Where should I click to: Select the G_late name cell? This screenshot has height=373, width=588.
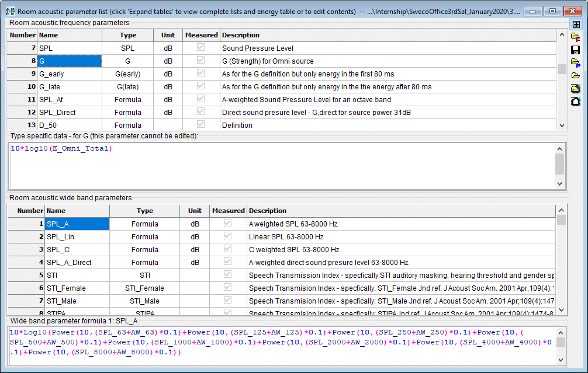(70, 87)
